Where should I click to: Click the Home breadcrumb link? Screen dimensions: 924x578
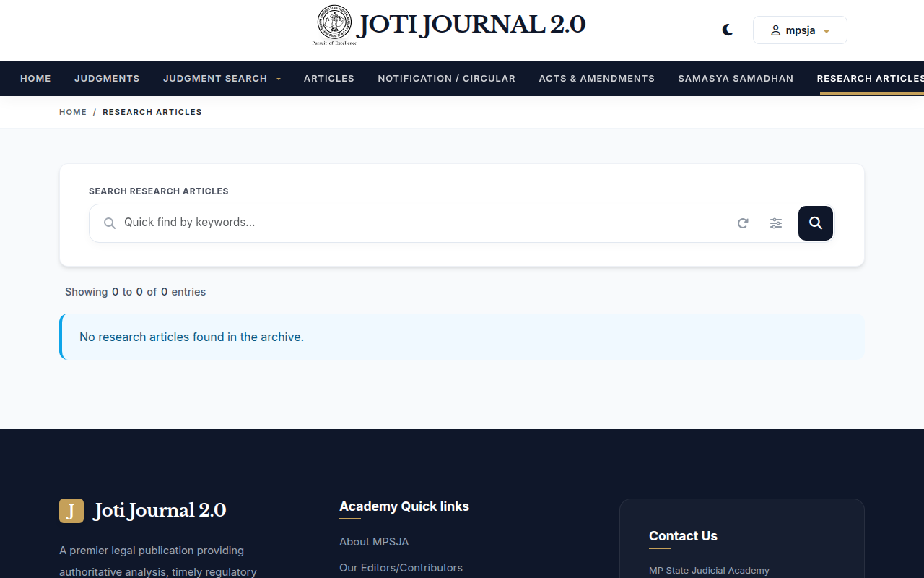pyautogui.click(x=73, y=112)
